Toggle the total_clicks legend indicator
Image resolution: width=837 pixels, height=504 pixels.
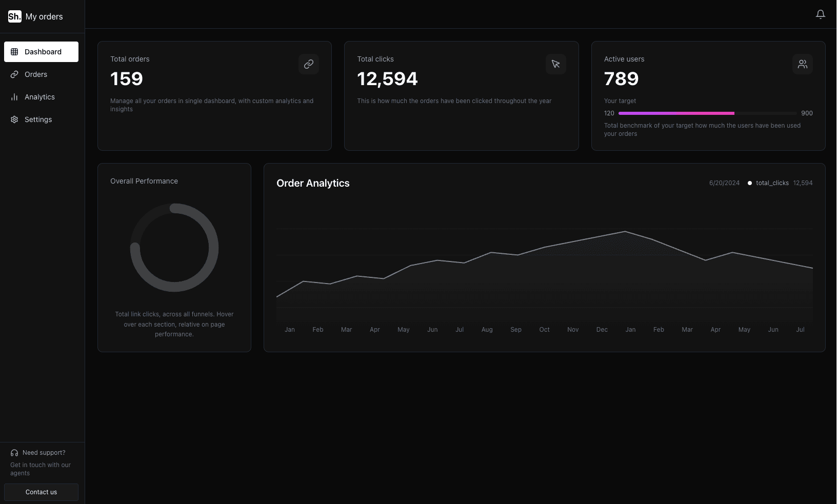[x=749, y=183]
